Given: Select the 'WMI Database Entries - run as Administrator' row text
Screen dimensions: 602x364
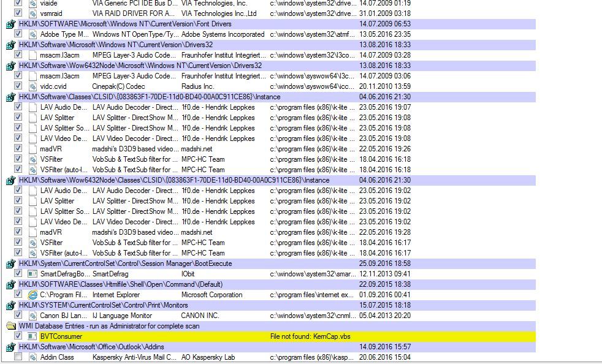Looking at the screenshot, I should coord(109,326).
